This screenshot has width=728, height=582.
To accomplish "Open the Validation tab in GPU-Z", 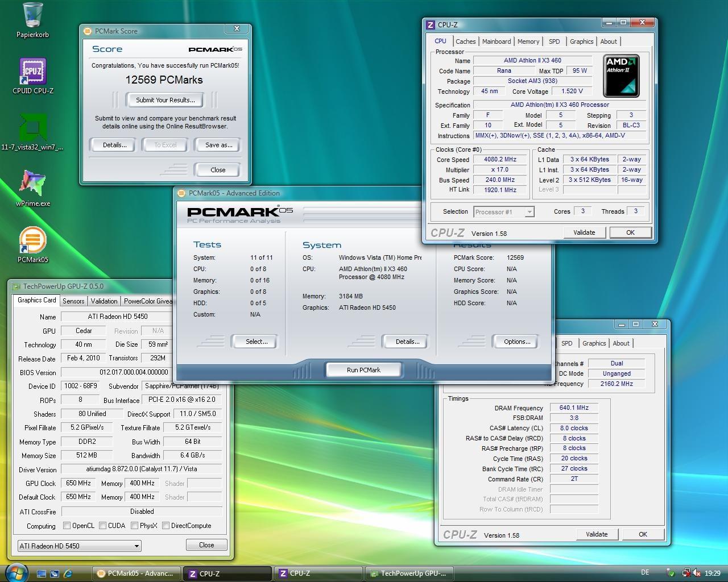I will pyautogui.click(x=104, y=301).
